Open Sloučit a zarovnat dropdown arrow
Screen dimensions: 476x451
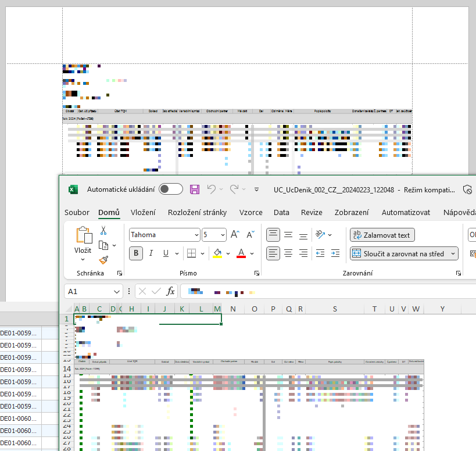(453, 253)
